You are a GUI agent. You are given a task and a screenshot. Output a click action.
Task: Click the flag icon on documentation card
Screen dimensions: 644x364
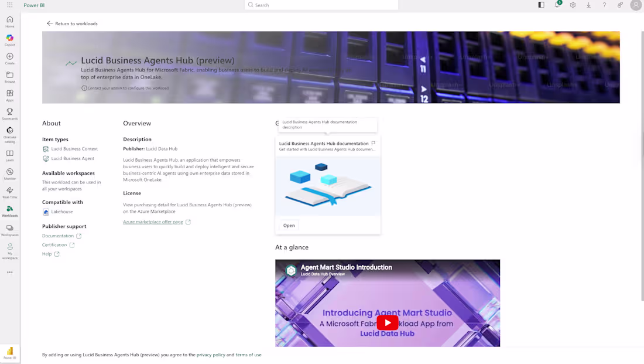374,143
